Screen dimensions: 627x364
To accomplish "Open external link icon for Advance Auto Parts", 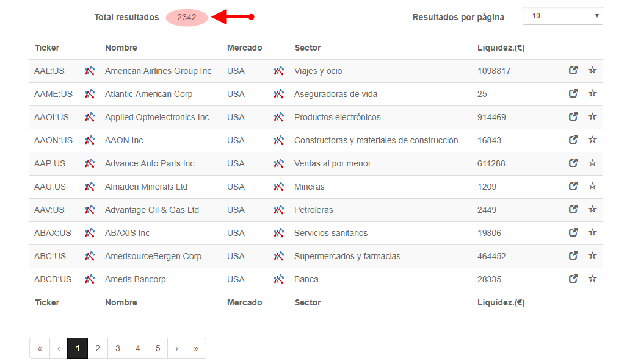I will (x=573, y=163).
